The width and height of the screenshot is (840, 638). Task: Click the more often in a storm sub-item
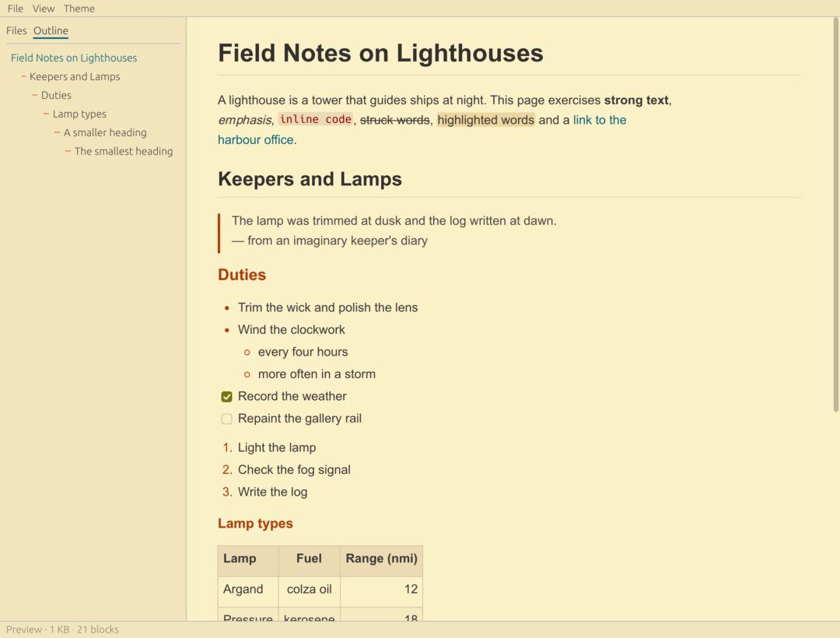(x=317, y=374)
